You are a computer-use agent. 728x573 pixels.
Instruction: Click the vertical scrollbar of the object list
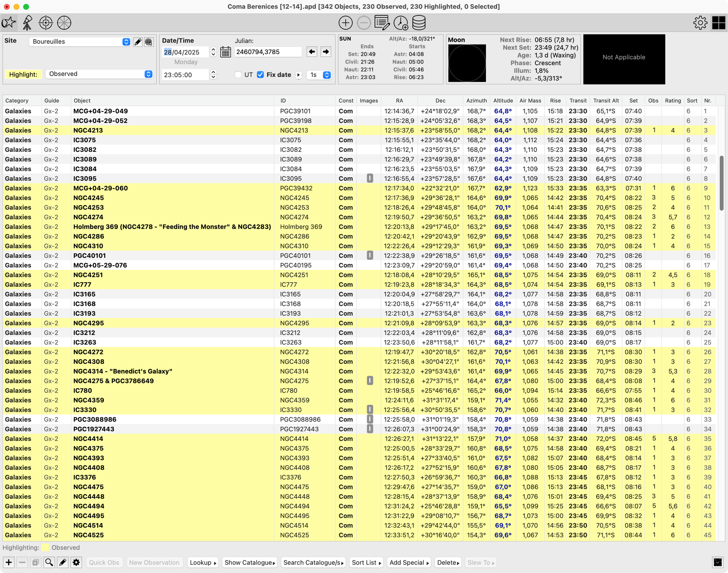pyautogui.click(x=721, y=183)
